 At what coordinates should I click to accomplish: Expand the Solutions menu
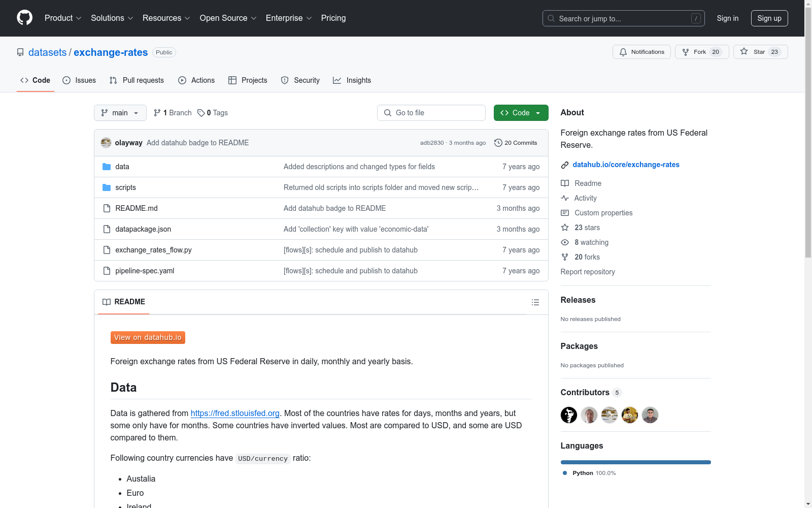(112, 18)
